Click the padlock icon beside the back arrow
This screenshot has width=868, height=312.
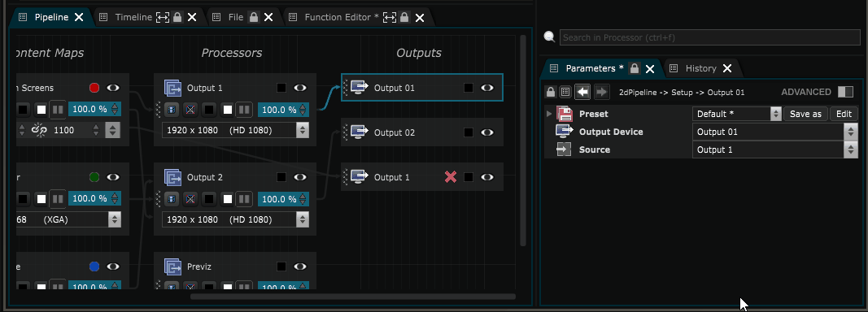pos(550,92)
